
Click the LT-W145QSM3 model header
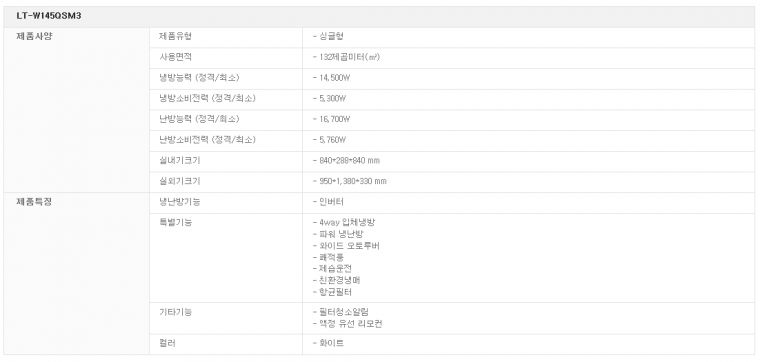click(x=48, y=16)
